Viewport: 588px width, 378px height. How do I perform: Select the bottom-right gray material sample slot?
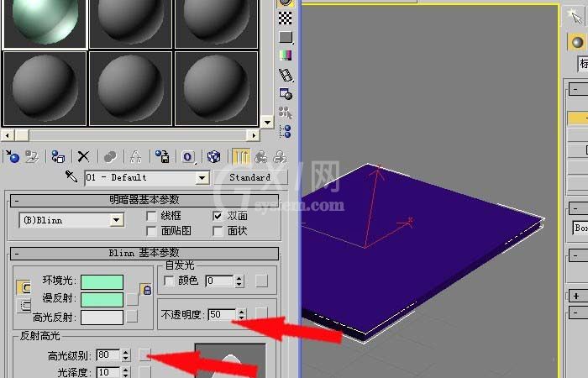217,88
